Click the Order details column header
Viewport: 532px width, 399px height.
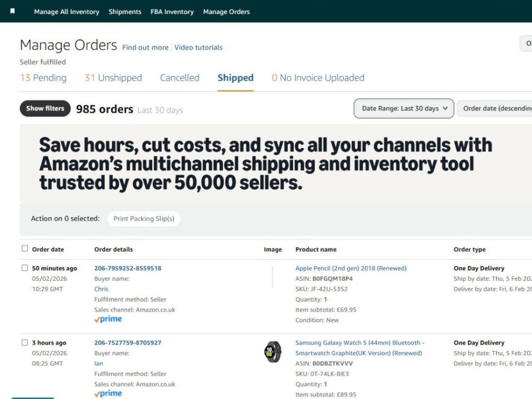113,250
